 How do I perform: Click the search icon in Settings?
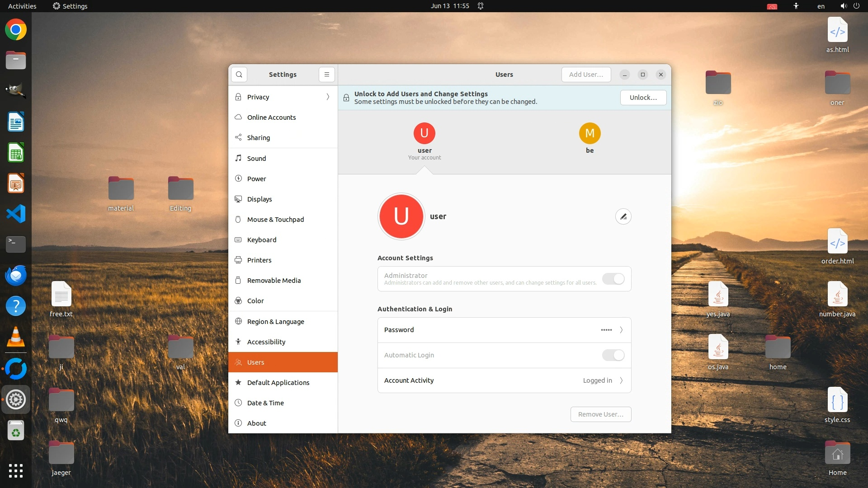(x=239, y=75)
